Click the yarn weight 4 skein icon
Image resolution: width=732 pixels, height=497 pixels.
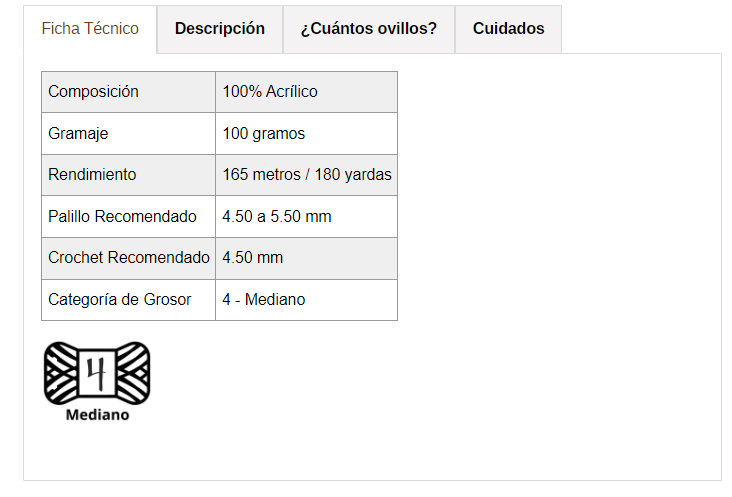(97, 373)
